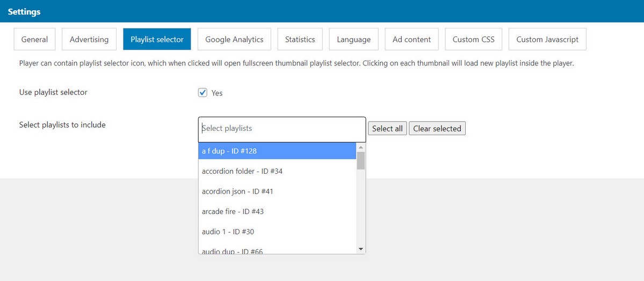This screenshot has height=281, width=644.
Task: Select 'audio 1 - ID #30' playlist
Action: click(x=277, y=232)
